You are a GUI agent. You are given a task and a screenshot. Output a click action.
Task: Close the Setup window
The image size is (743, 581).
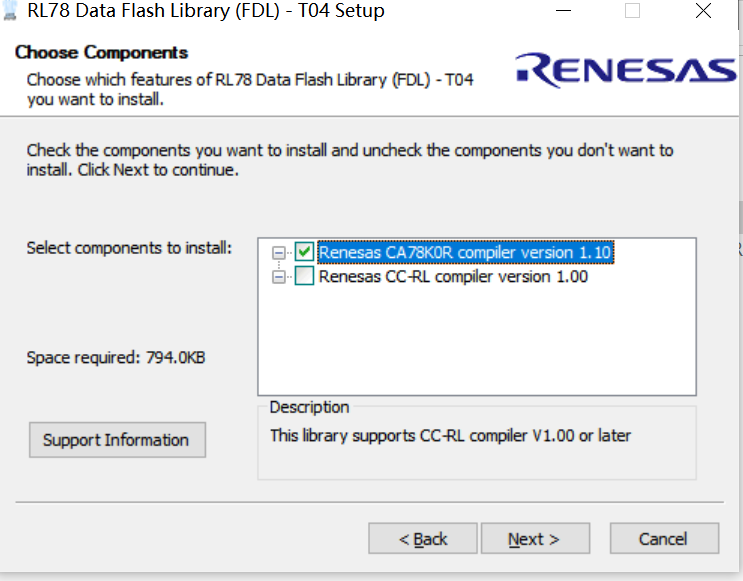[703, 10]
